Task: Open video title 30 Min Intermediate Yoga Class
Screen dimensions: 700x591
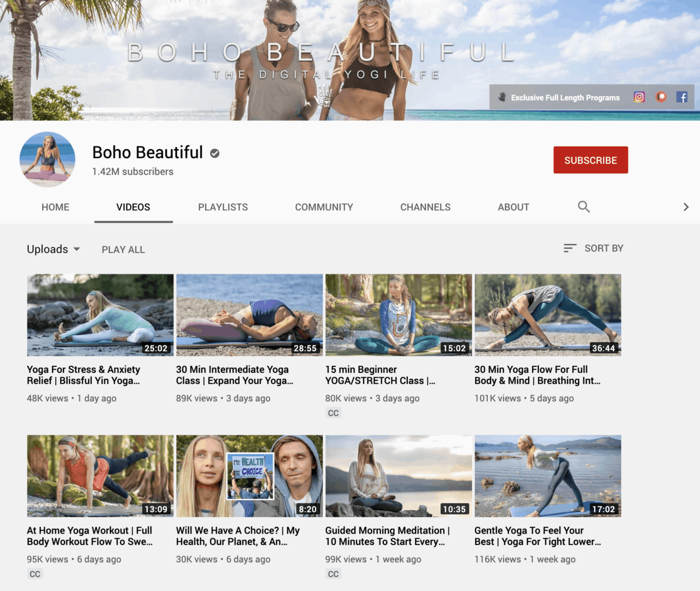Action: coord(235,375)
